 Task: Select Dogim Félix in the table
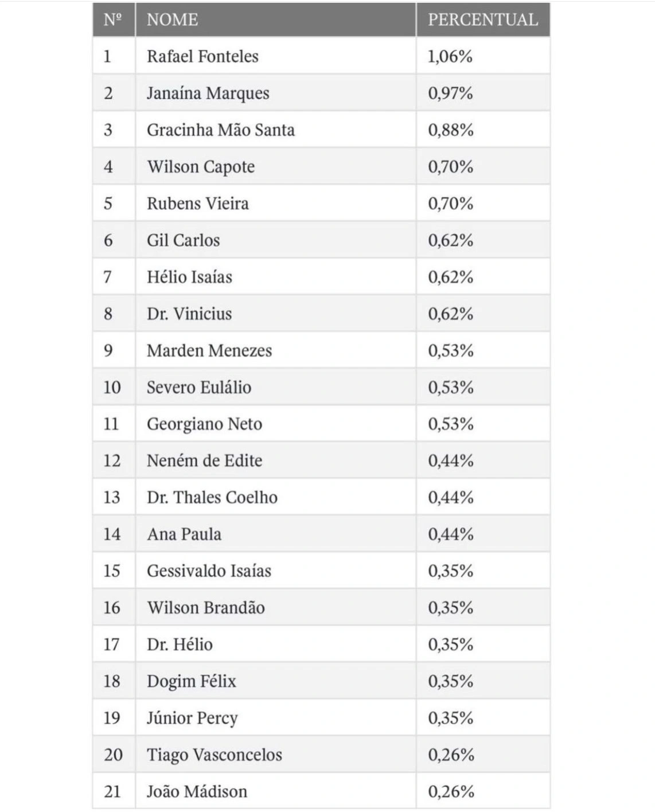(192, 681)
